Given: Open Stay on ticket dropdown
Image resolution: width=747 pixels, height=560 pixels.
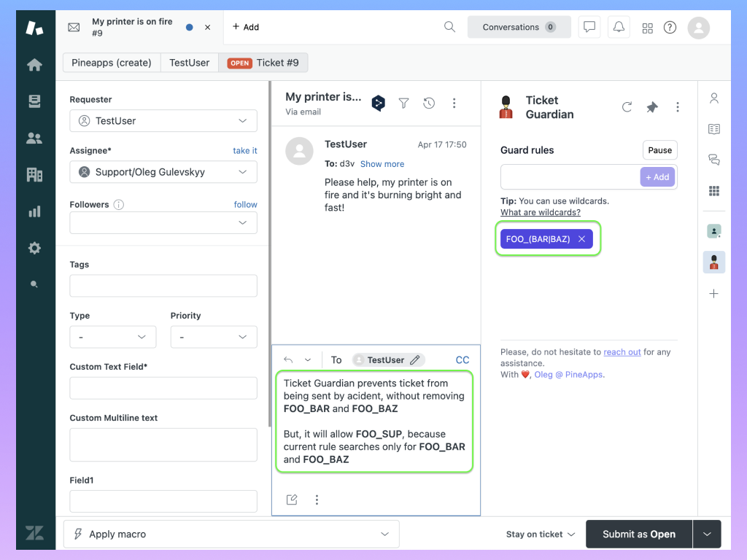Looking at the screenshot, I should coord(541,534).
